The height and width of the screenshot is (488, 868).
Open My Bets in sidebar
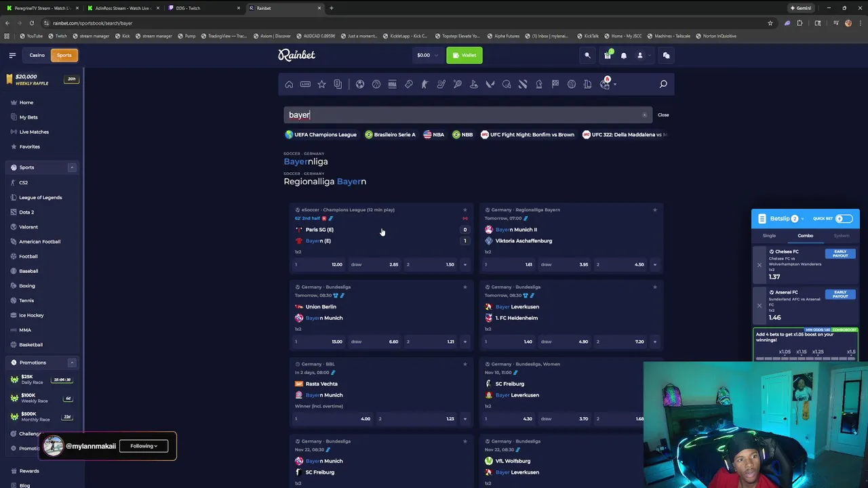28,117
